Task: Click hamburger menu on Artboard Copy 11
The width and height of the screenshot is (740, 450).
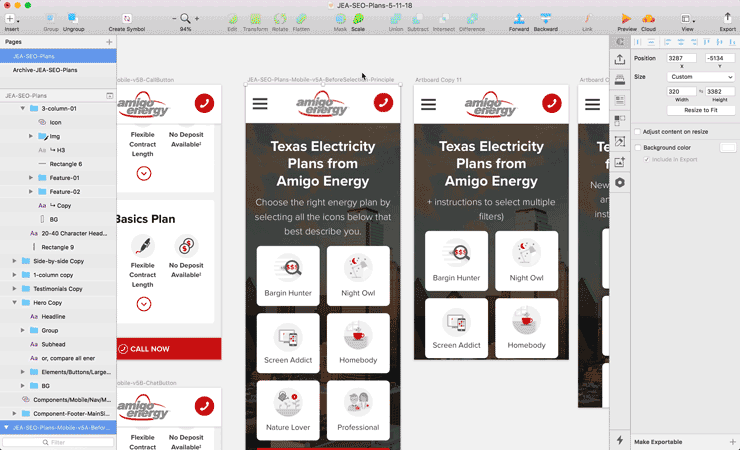Action: (x=429, y=104)
